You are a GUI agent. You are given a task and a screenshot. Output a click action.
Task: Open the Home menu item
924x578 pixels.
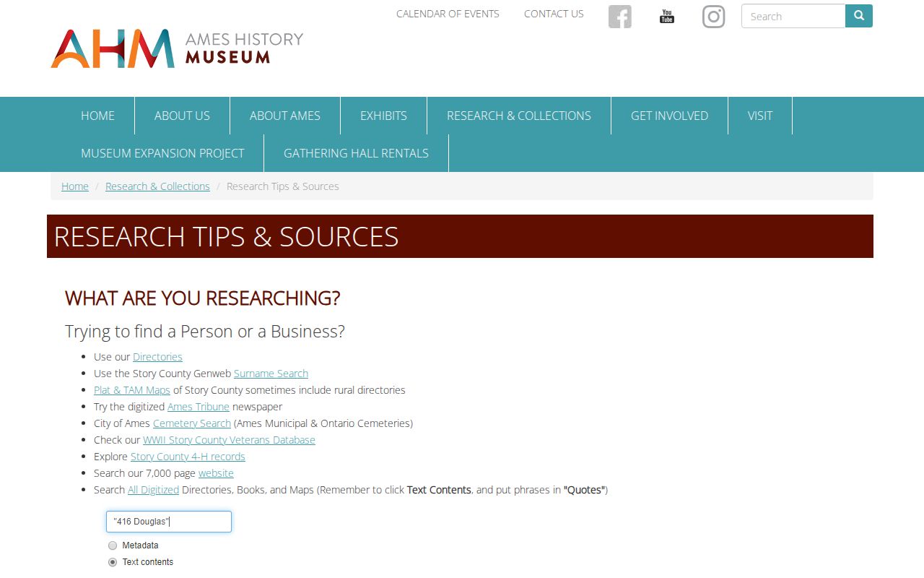tap(97, 116)
